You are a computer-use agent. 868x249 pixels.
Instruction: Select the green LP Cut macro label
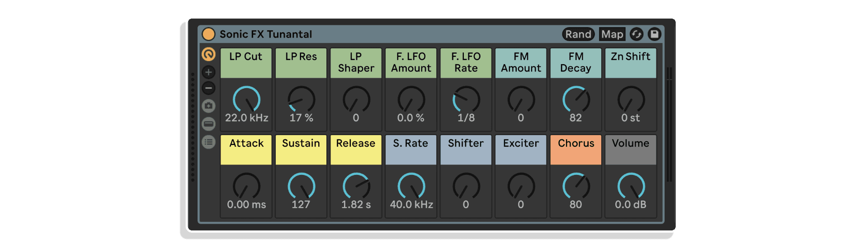[246, 63]
